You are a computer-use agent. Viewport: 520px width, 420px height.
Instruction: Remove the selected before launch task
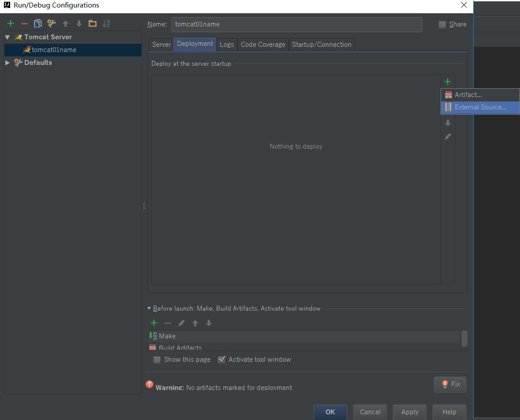click(x=168, y=323)
